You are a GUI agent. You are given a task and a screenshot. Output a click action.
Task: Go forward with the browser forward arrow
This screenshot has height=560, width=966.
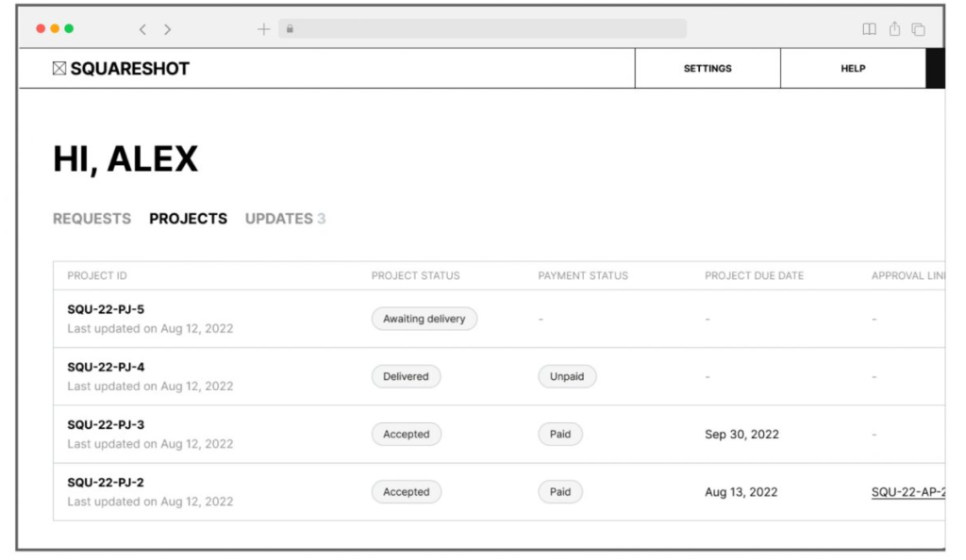click(168, 29)
